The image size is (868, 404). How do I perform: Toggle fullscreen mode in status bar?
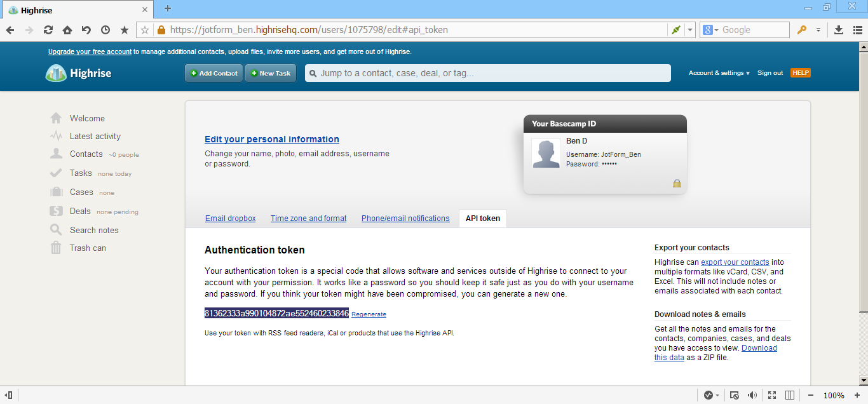772,395
